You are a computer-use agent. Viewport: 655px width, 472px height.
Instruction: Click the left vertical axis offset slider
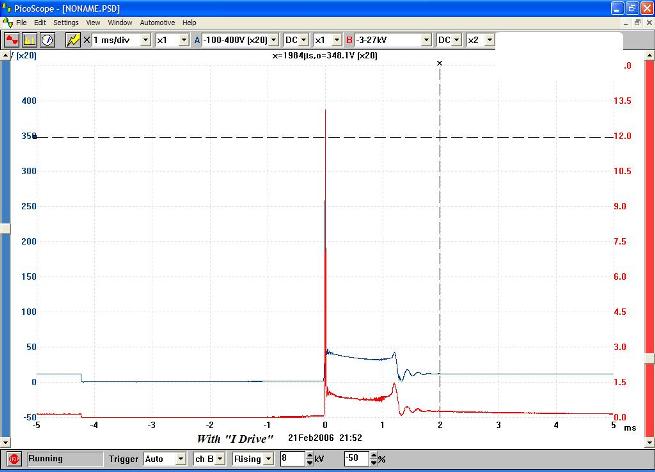tap(4, 228)
